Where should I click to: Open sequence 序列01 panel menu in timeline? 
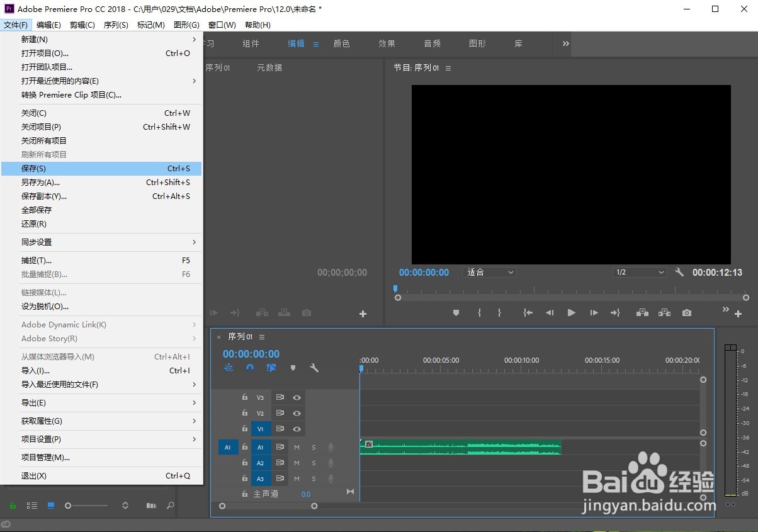pos(262,337)
